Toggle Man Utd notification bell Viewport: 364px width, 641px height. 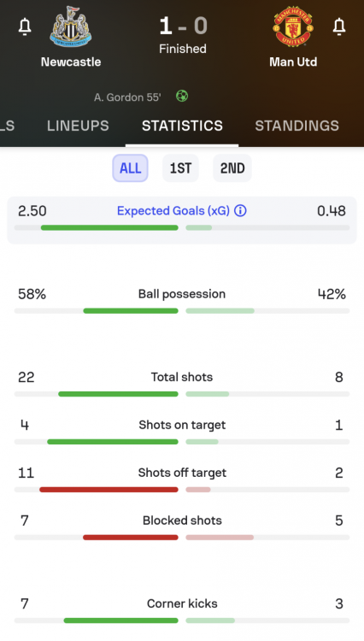pyautogui.click(x=339, y=26)
